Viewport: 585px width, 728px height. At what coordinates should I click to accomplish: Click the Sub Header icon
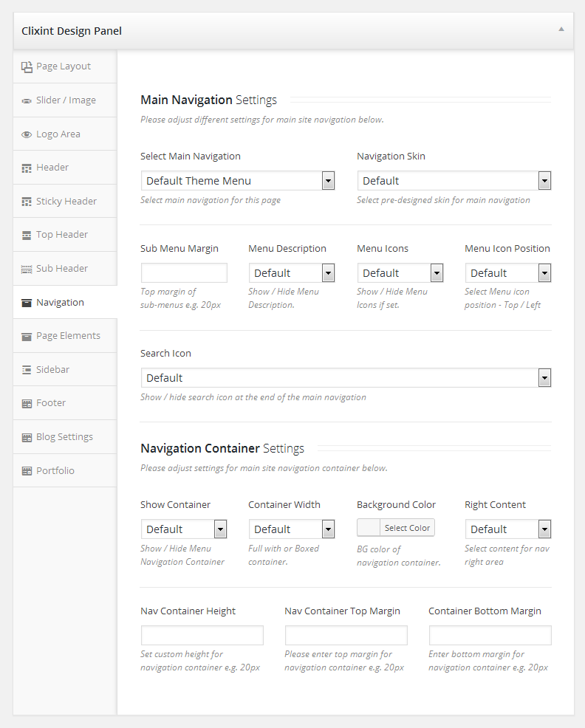[27, 269]
